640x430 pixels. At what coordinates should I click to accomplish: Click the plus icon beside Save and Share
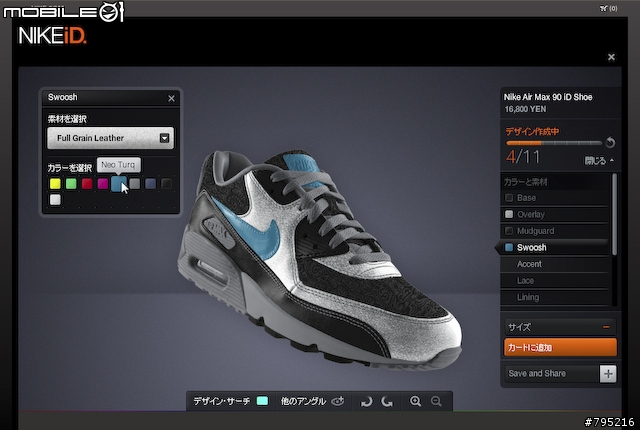pyautogui.click(x=608, y=374)
